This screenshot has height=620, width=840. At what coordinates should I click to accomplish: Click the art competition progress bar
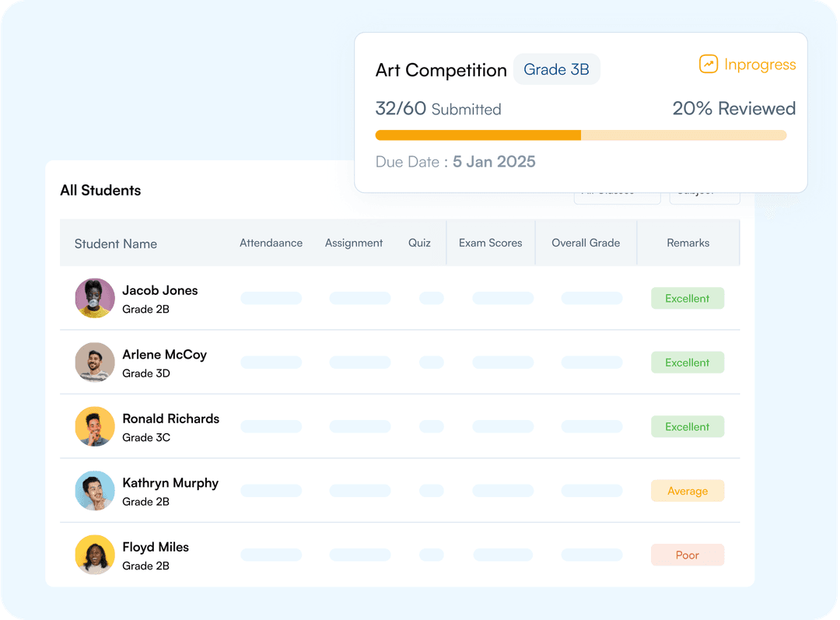tap(580, 135)
